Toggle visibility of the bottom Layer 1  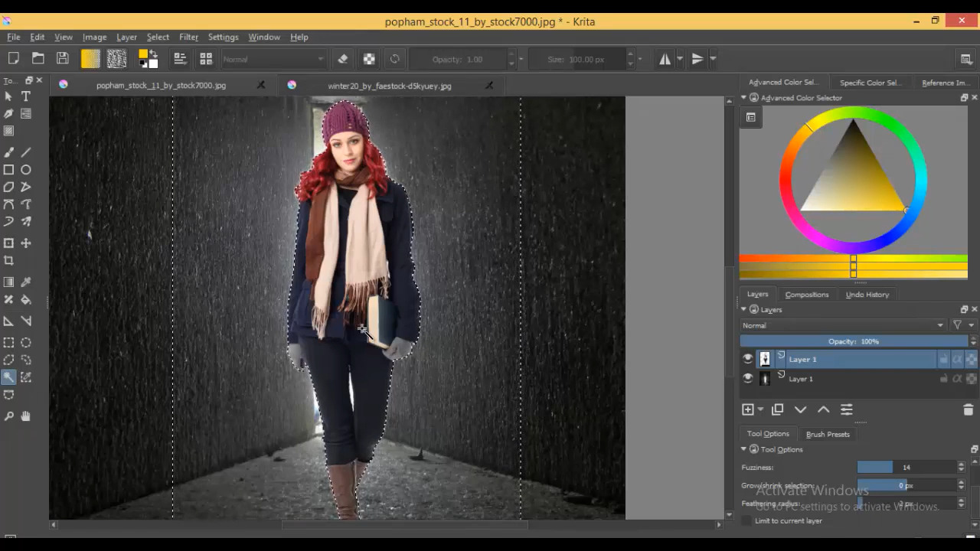(x=748, y=379)
